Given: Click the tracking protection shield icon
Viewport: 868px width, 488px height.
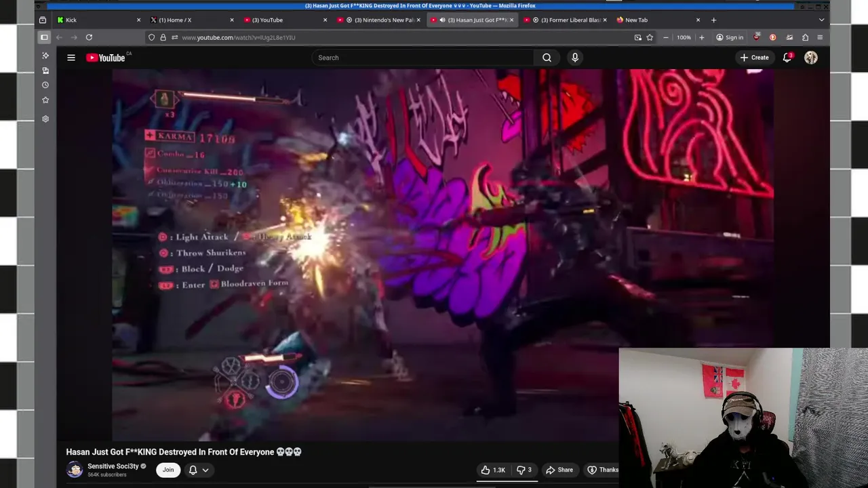Looking at the screenshot, I should [x=151, y=37].
